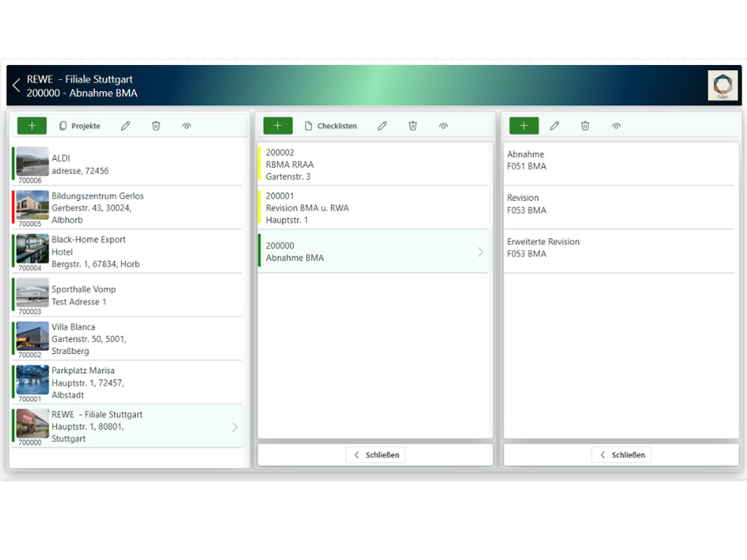Expand chevron on REWE Filiale Stuttgart row
This screenshot has width=747, height=560.
click(x=235, y=427)
